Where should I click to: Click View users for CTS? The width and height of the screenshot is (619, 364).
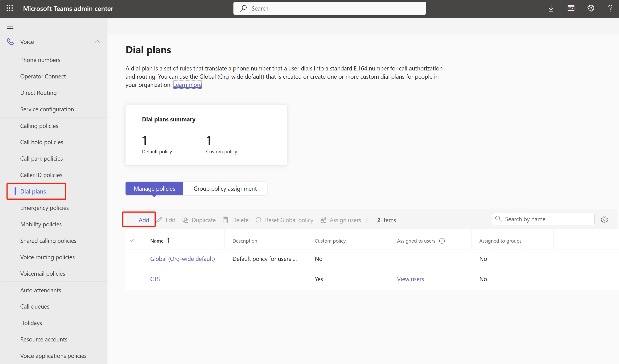tap(410, 279)
